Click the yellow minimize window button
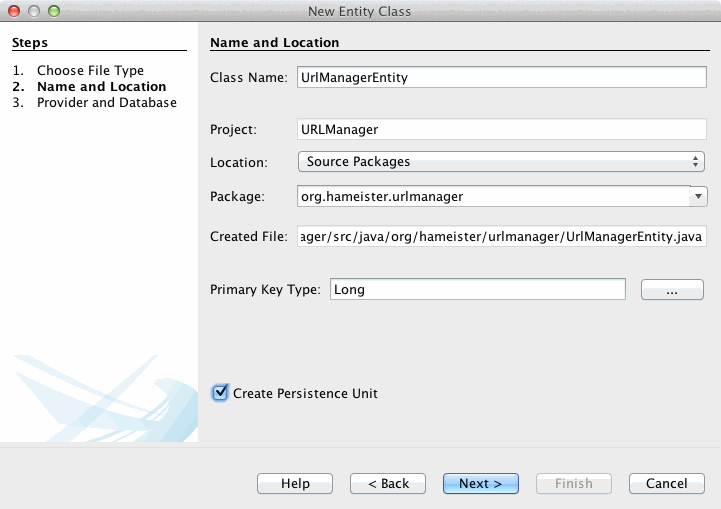Viewport: 721px width, 509px height. pos(34,11)
